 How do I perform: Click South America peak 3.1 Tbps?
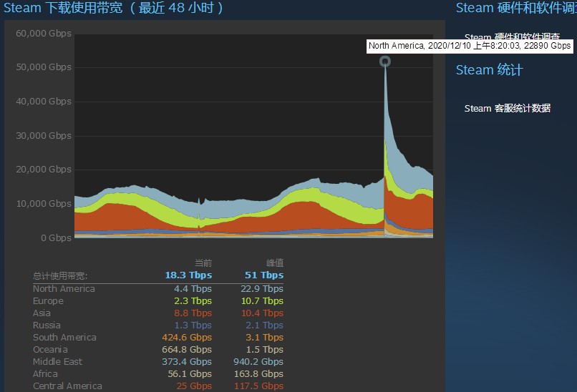click(x=265, y=337)
